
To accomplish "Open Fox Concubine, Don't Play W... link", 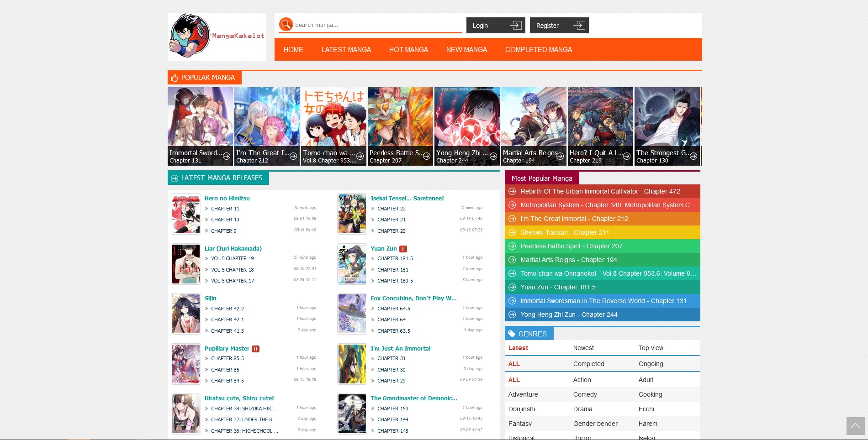I will coord(413,299).
